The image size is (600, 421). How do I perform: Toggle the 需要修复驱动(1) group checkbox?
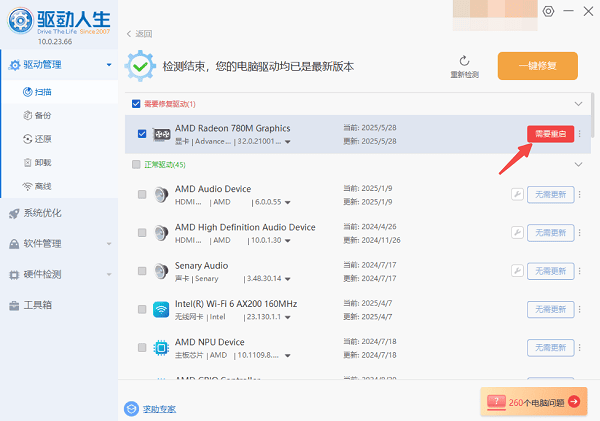coord(136,104)
